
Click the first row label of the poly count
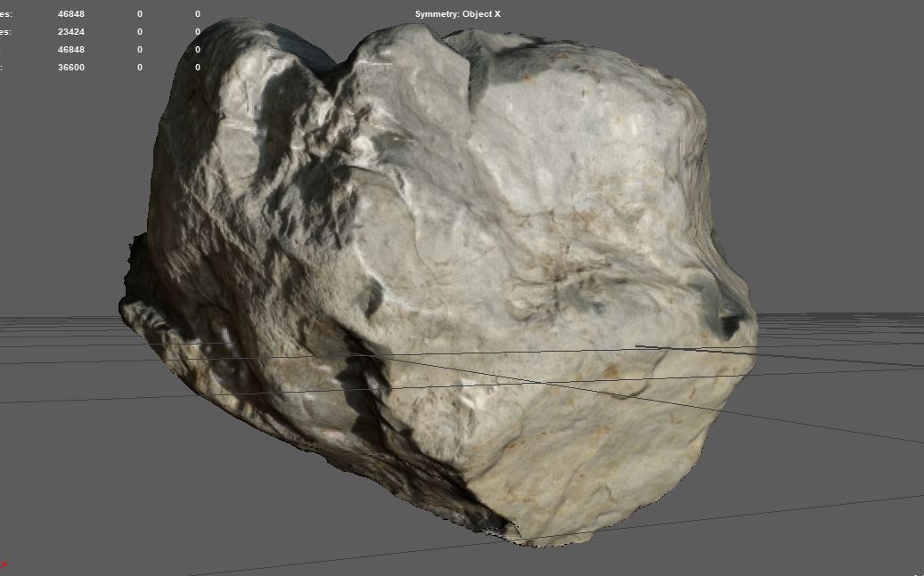[x=5, y=14]
